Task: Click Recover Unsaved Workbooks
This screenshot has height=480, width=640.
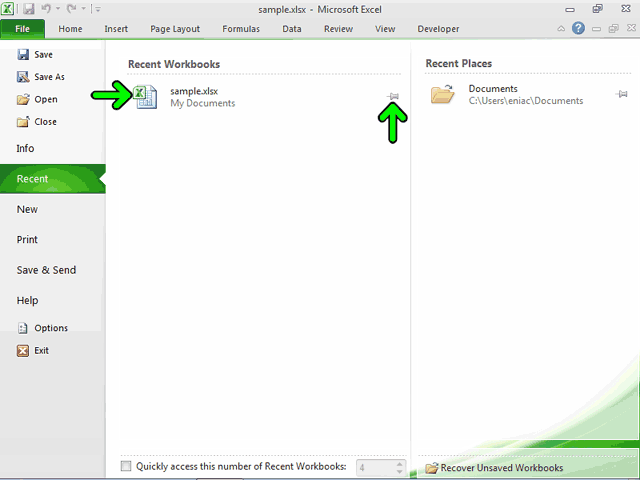Action: 494,468
